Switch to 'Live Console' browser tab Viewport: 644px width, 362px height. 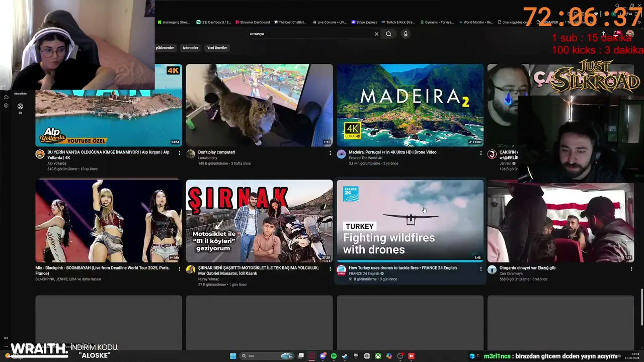click(330, 22)
